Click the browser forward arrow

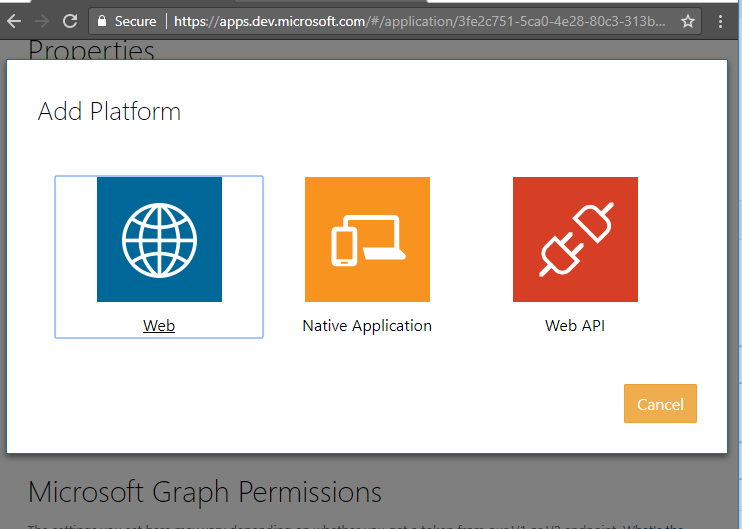coord(42,21)
